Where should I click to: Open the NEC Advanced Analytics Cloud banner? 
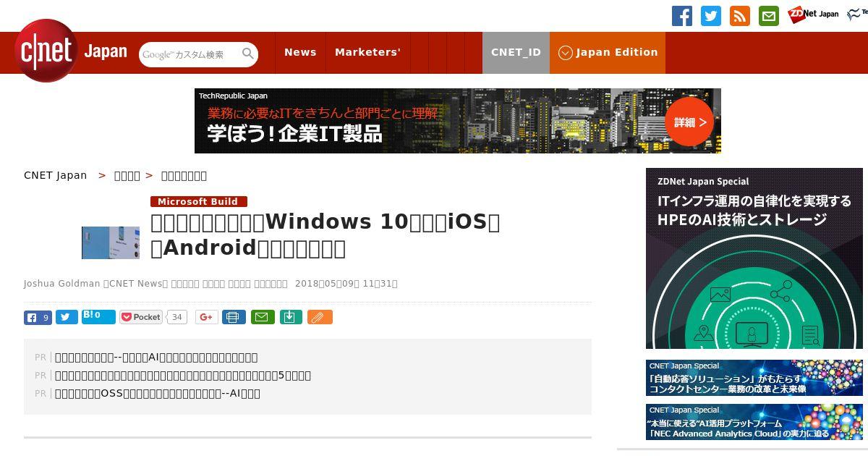pyautogui.click(x=754, y=422)
